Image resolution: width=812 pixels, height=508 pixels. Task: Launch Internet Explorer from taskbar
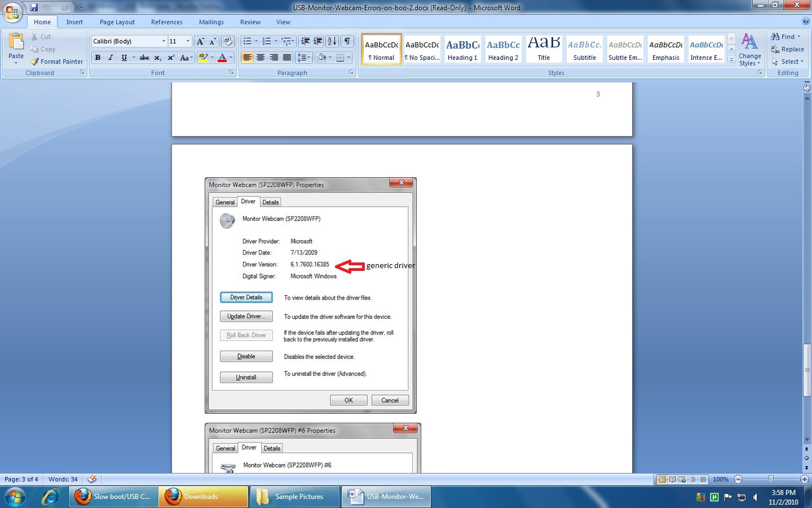tap(51, 497)
